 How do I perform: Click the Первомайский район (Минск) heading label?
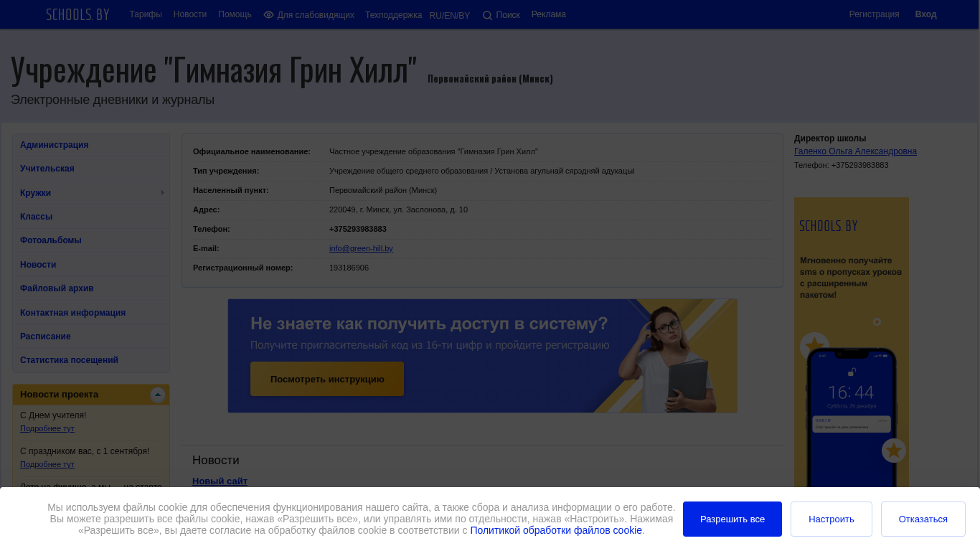point(490,79)
